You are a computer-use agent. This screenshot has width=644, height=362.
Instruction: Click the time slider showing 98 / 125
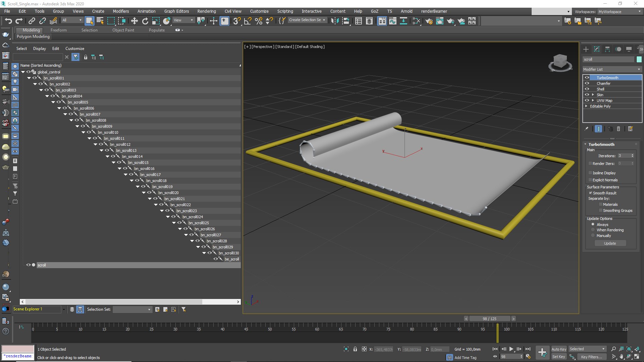coord(489,318)
